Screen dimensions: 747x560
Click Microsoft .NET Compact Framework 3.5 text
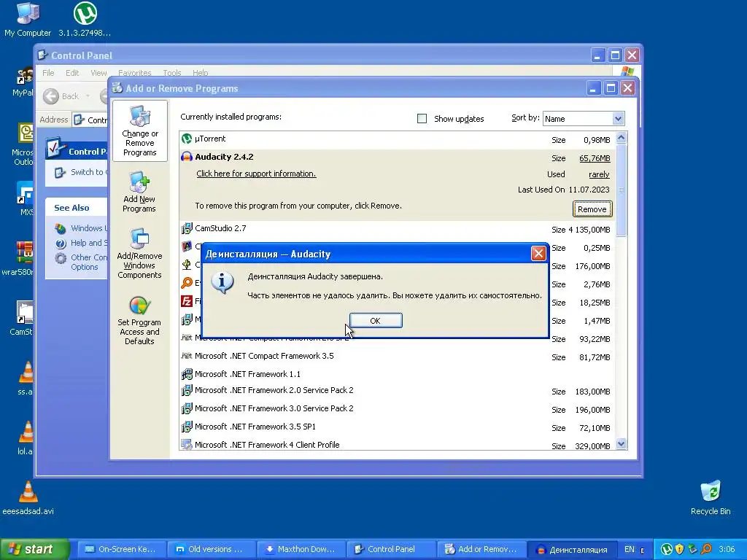[x=264, y=356]
